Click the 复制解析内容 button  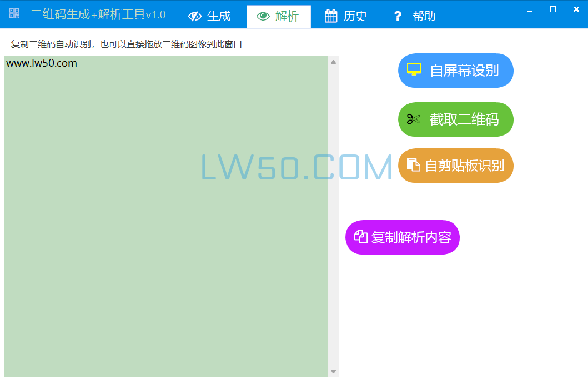coord(402,237)
